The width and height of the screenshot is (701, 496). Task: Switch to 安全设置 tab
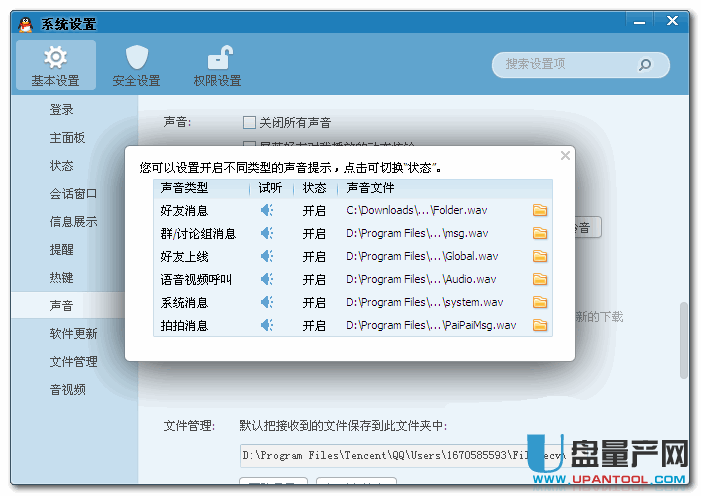pyautogui.click(x=136, y=65)
